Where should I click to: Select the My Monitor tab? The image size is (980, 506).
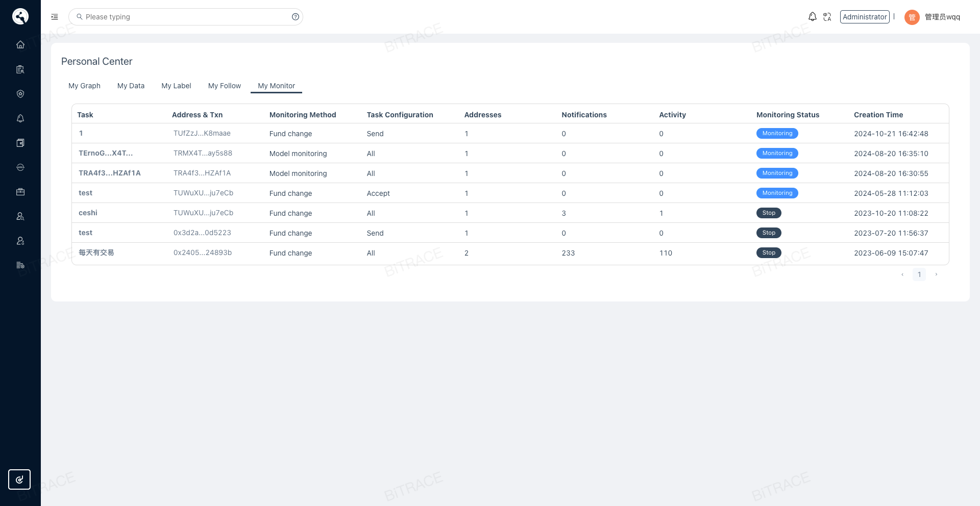[x=276, y=86]
